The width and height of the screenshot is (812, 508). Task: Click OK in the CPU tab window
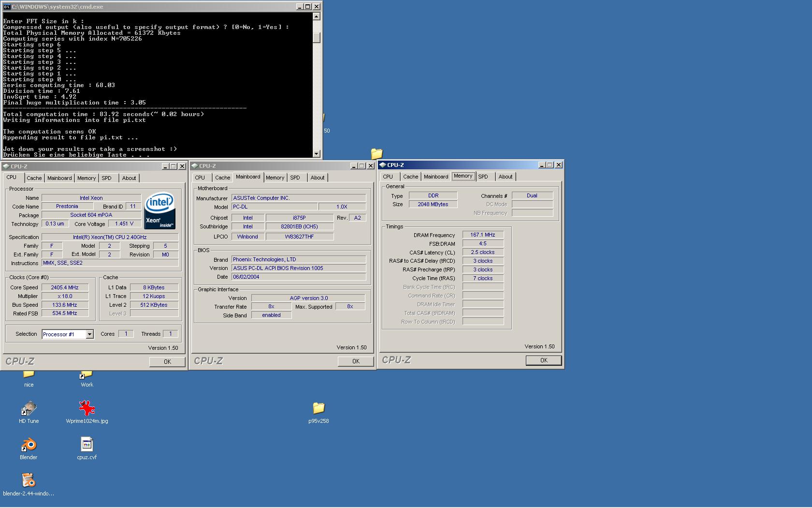(167, 362)
